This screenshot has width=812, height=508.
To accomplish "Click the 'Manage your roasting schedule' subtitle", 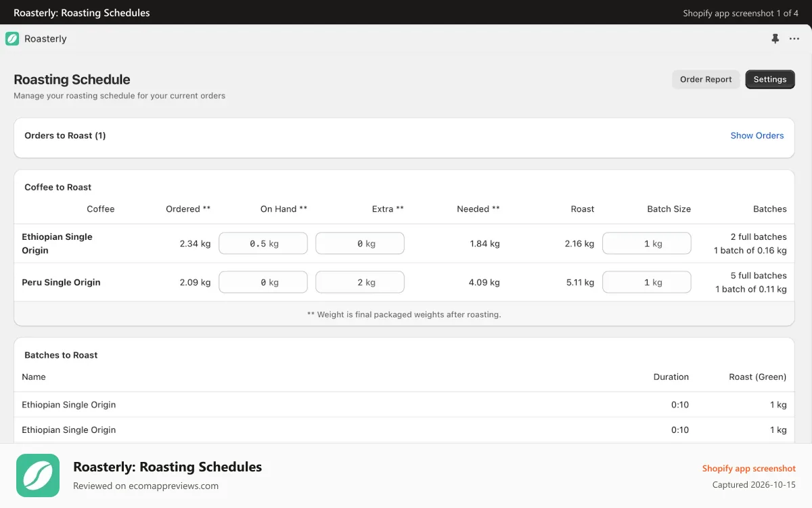I will click(119, 96).
